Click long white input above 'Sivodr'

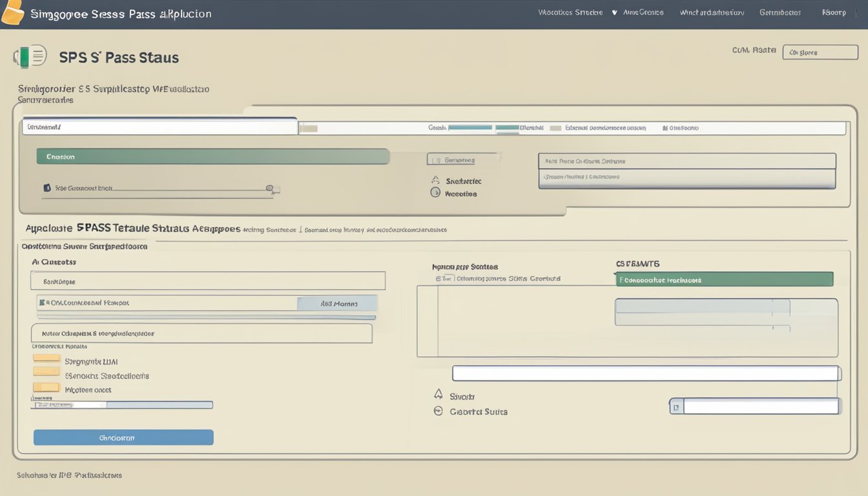coord(646,373)
